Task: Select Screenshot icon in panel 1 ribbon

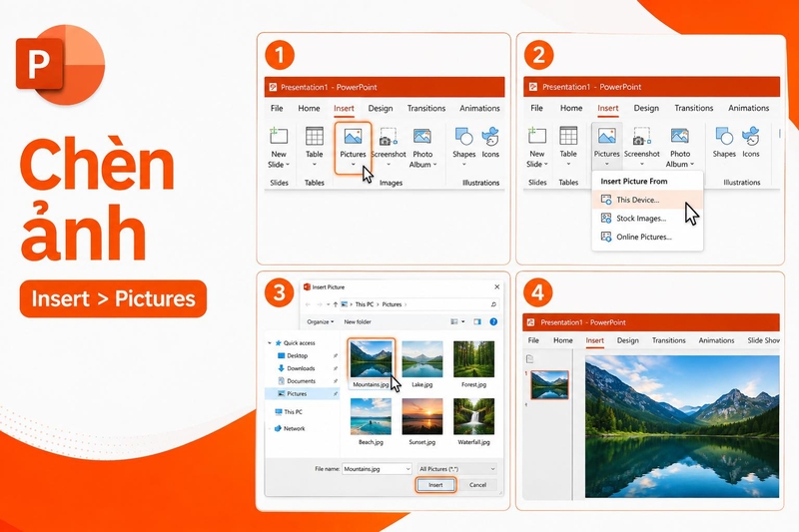Action: (389, 137)
